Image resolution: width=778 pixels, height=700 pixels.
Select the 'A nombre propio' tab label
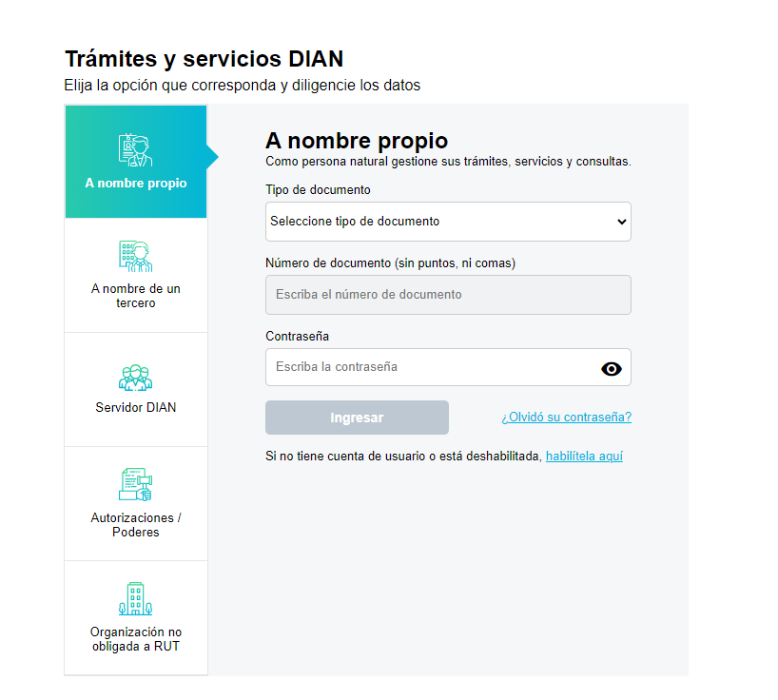(x=136, y=183)
